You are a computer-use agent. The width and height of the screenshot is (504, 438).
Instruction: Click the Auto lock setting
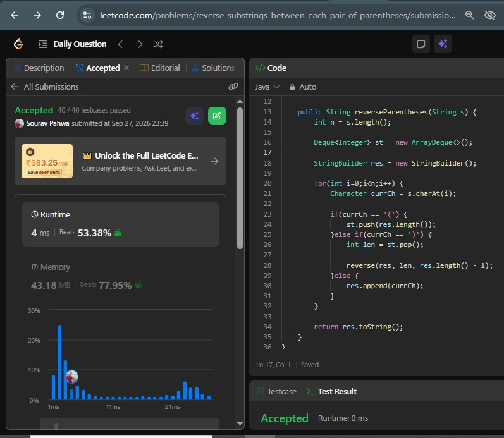coord(303,87)
